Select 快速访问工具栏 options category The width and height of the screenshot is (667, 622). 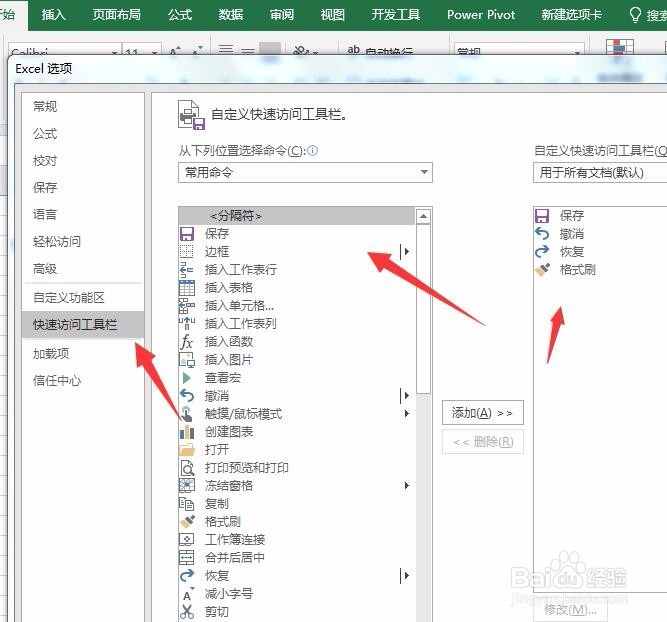tap(83, 325)
